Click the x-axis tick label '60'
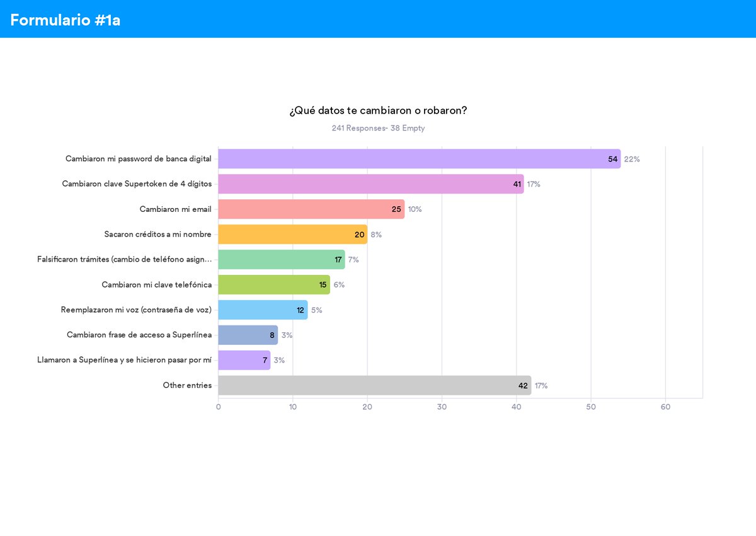 point(665,407)
